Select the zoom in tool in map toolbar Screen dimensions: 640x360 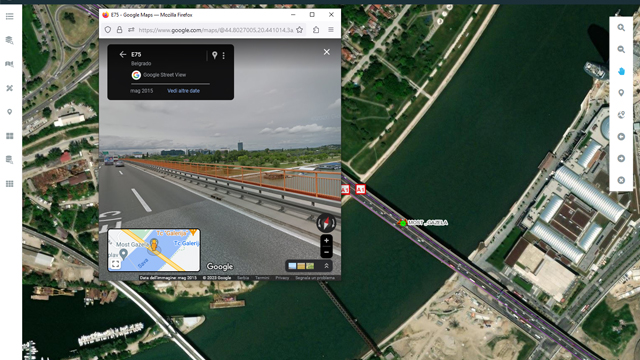pyautogui.click(x=621, y=28)
